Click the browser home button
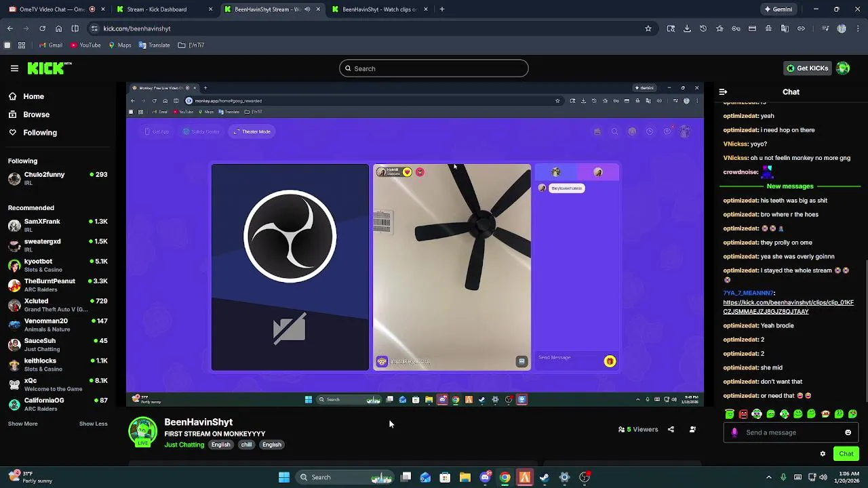 pos(58,28)
